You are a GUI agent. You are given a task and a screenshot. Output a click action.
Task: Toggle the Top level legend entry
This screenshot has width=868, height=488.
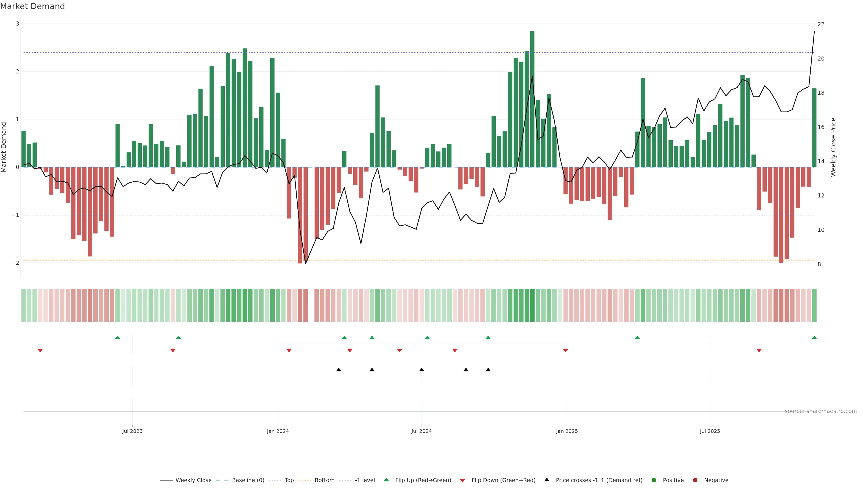(x=289, y=480)
